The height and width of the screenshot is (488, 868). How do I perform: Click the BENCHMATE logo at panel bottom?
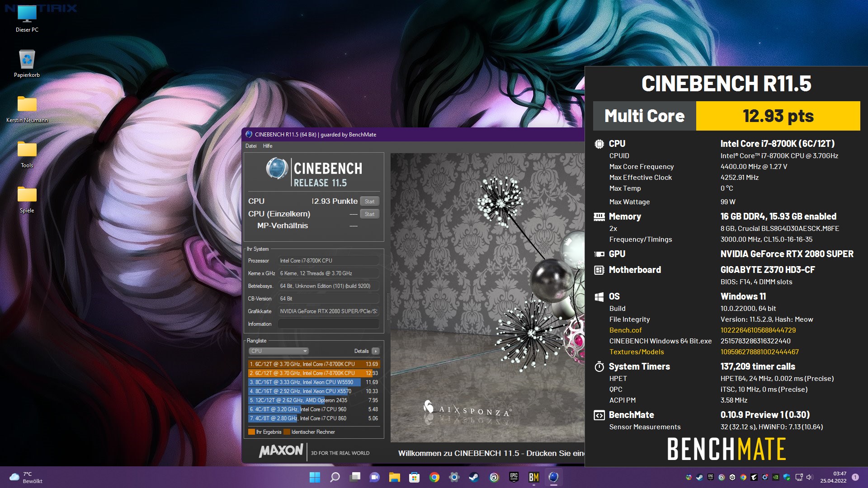[x=726, y=449]
